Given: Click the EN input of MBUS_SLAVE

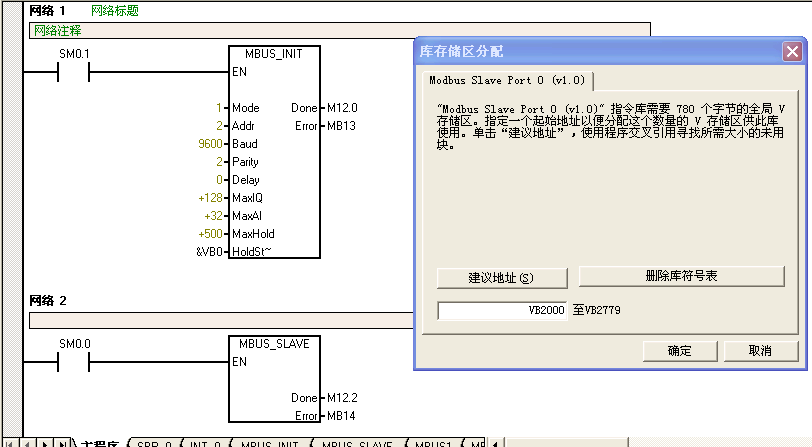Looking at the screenshot, I should [x=239, y=362].
